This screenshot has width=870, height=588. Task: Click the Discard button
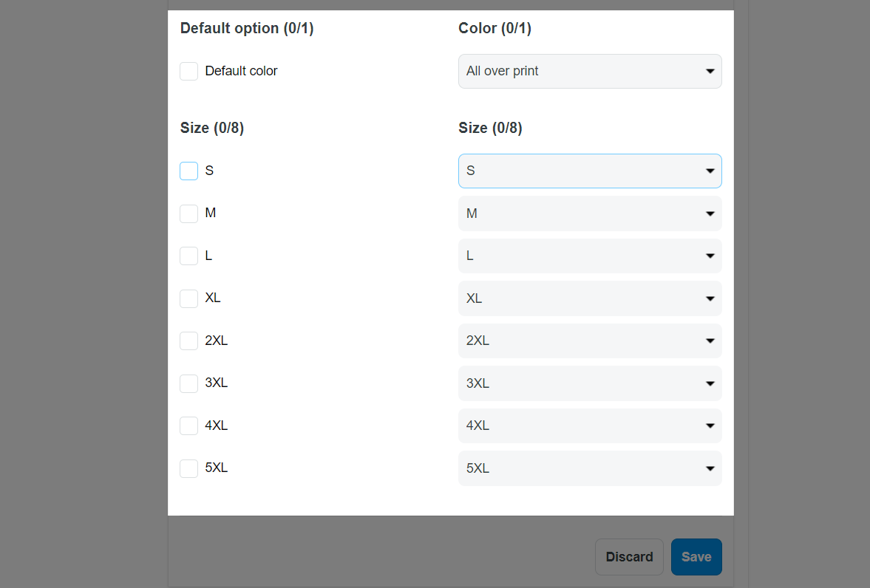pyautogui.click(x=629, y=557)
